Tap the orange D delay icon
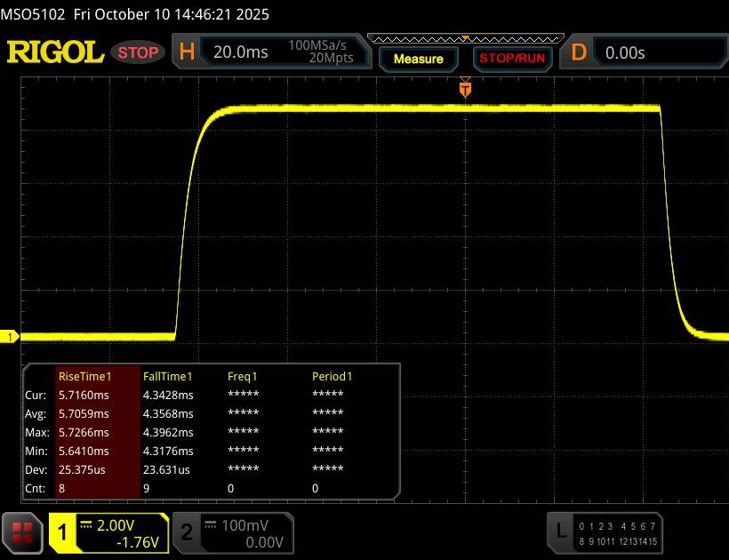The image size is (729, 560). [x=579, y=52]
